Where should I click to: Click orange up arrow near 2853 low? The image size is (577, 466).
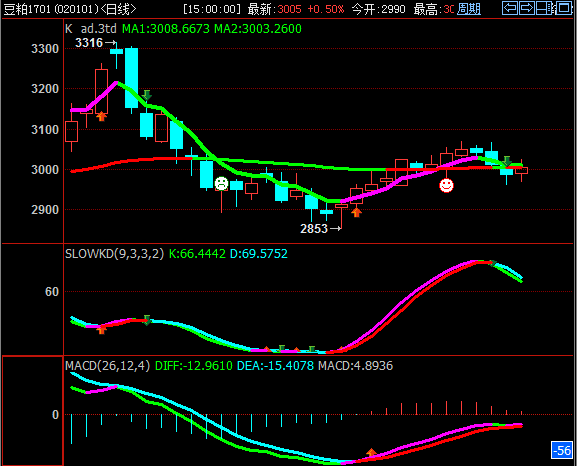356,212
